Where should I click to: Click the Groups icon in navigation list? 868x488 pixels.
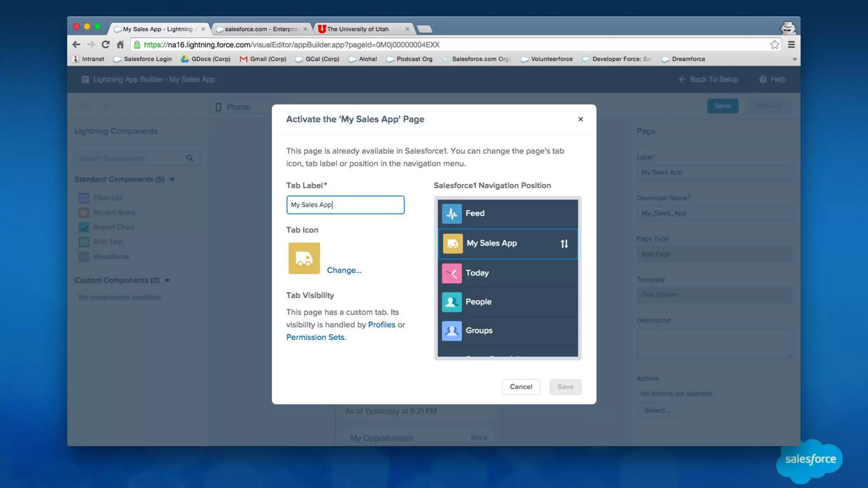tap(451, 331)
